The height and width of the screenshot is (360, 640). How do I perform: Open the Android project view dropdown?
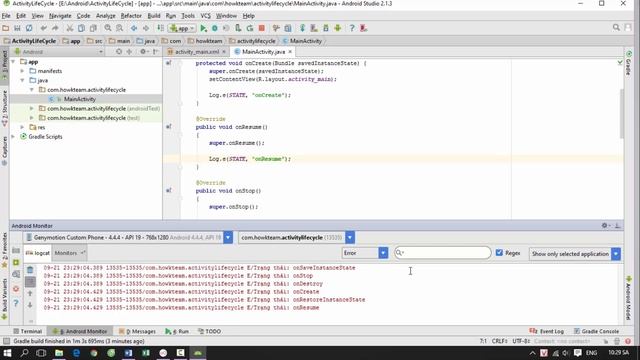58,52
